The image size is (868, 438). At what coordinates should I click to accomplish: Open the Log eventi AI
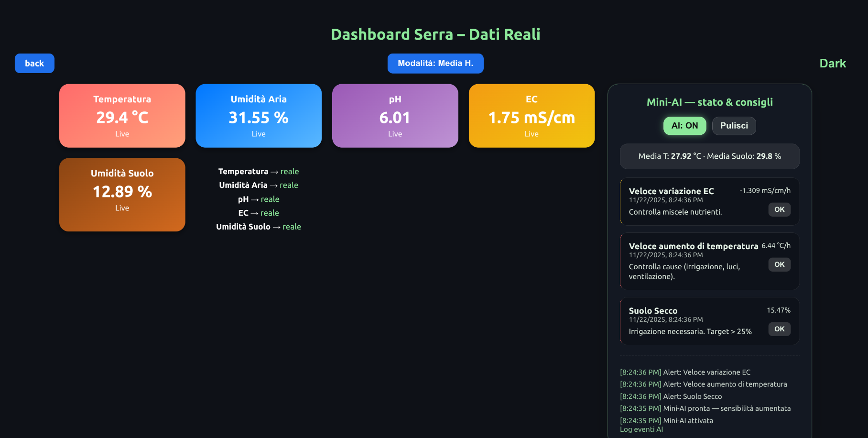(x=640, y=429)
